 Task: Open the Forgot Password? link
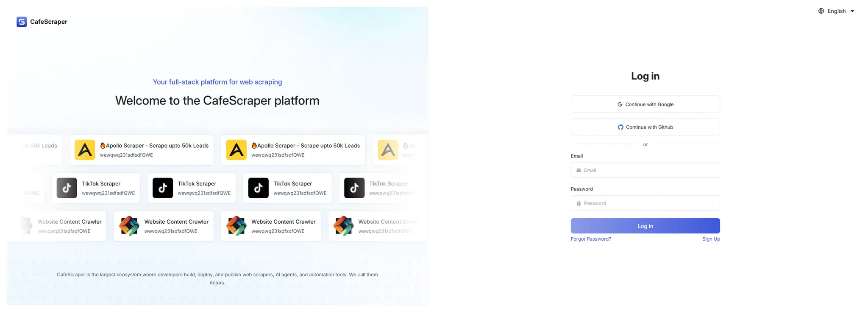(591, 239)
